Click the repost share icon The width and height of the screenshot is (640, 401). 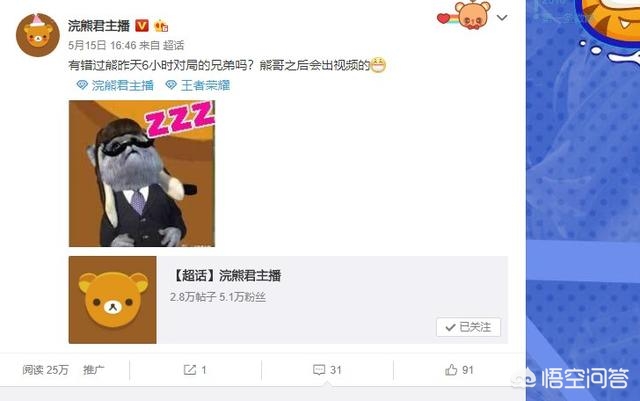point(189,370)
